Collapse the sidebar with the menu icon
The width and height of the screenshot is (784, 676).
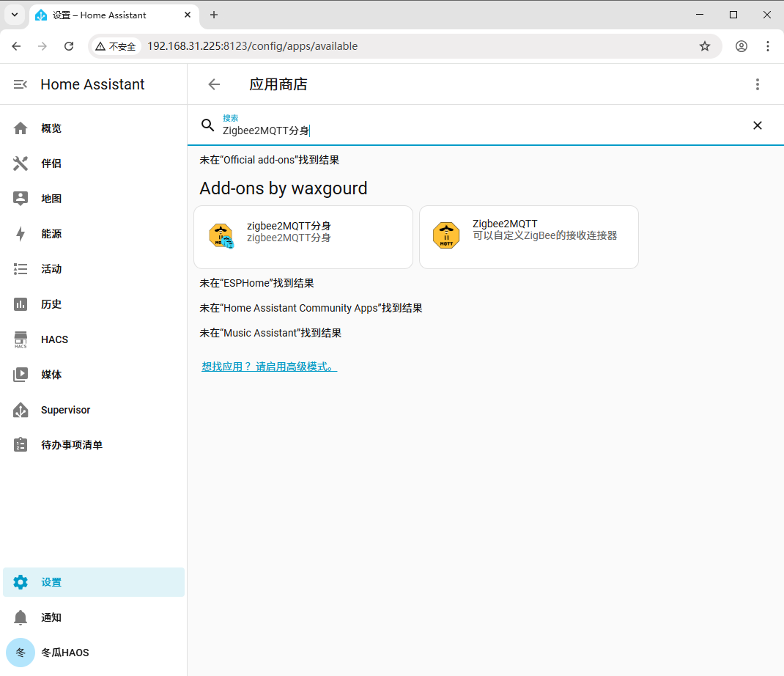[x=20, y=84]
